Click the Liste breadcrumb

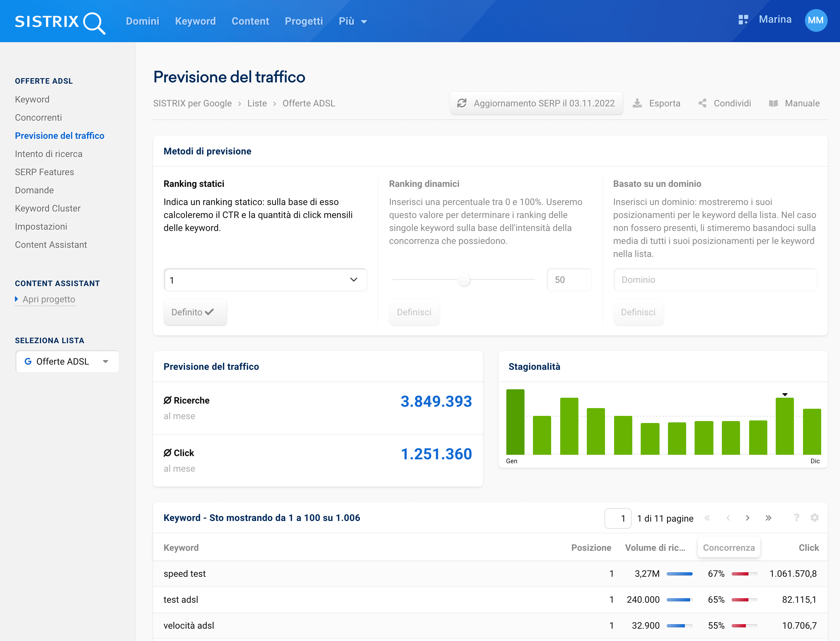(257, 103)
